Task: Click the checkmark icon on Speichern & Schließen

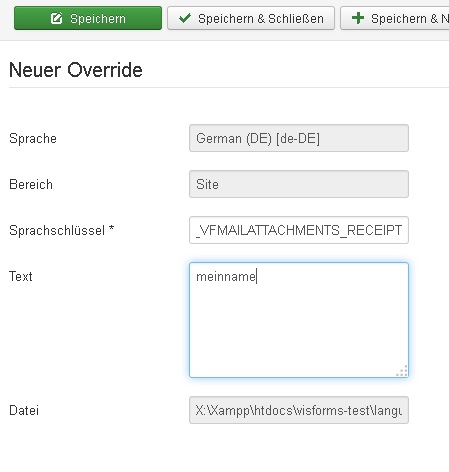Action: pyautogui.click(x=185, y=18)
